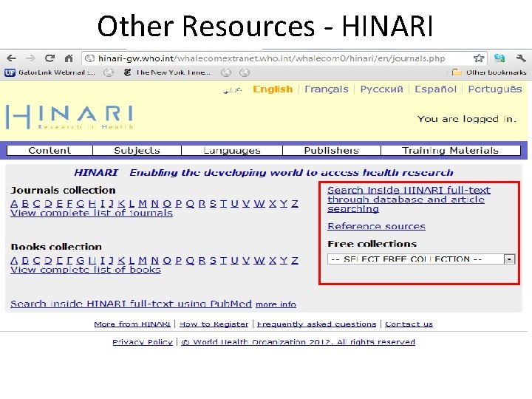Open the Languages menu tab
The width and height of the screenshot is (532, 399).
click(x=232, y=150)
